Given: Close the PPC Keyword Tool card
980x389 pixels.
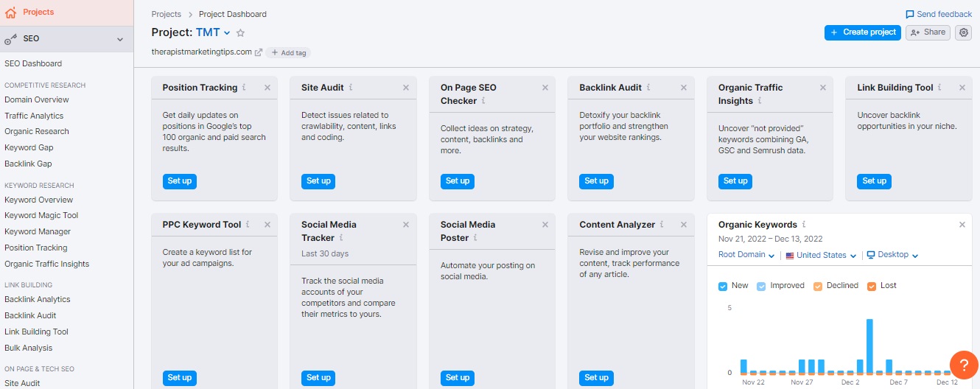Looking at the screenshot, I should click(x=267, y=225).
